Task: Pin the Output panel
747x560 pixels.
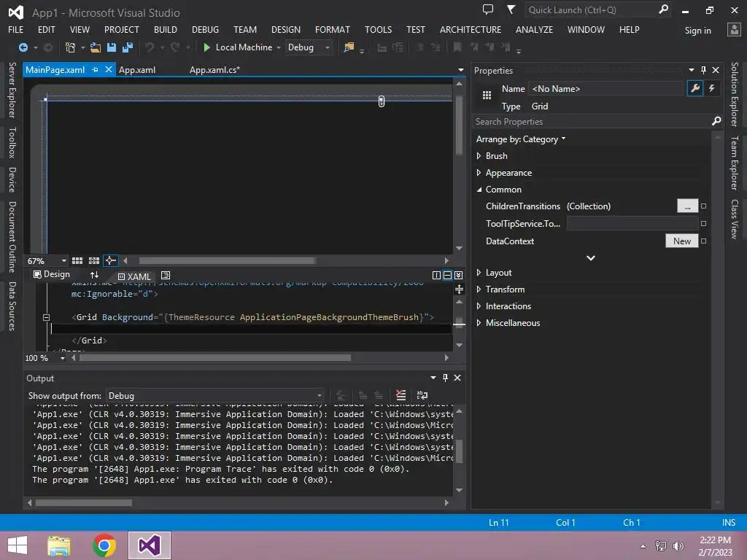Action: click(x=445, y=378)
